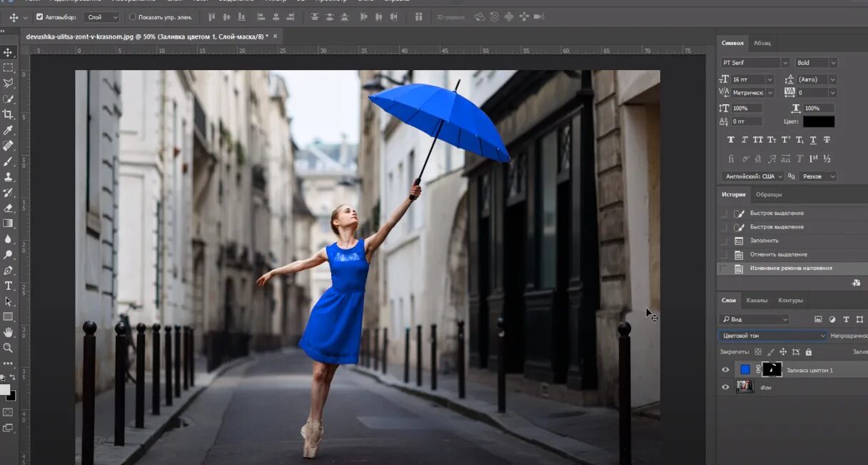The width and height of the screenshot is (868, 465).
Task: Lock layer position icon
Action: coord(783,351)
